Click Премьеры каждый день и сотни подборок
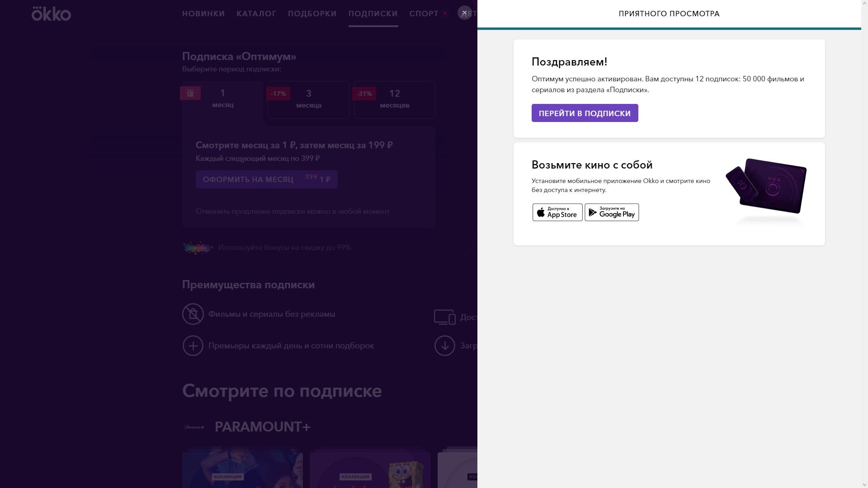 tap(291, 346)
